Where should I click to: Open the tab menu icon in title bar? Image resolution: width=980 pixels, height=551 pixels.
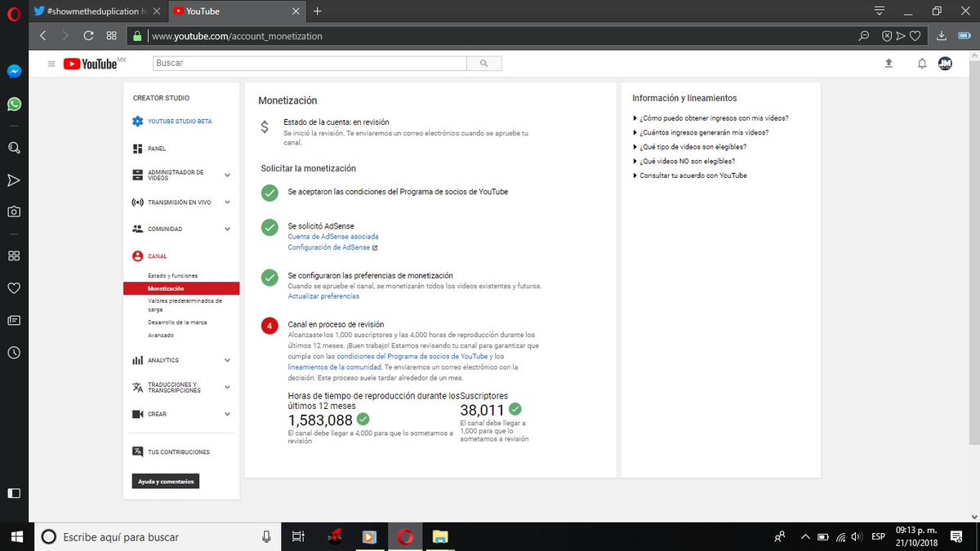pos(880,11)
